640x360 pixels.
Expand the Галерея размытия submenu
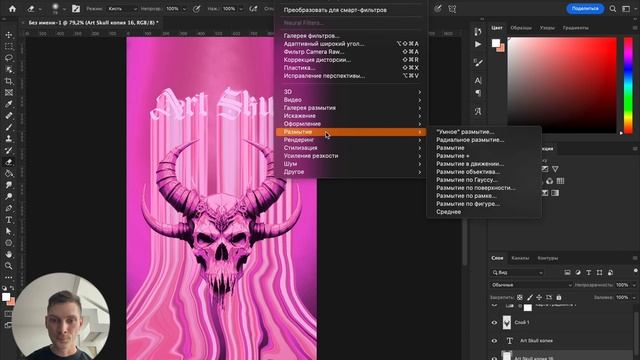click(351, 108)
